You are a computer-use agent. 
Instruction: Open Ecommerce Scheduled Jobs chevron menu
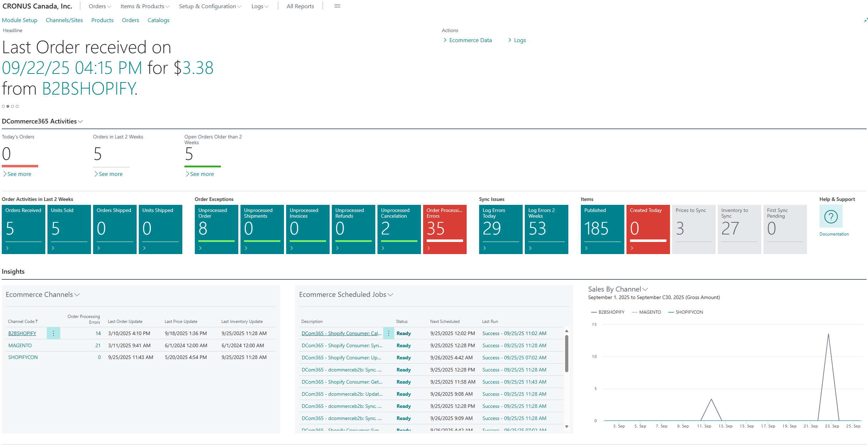click(x=390, y=295)
